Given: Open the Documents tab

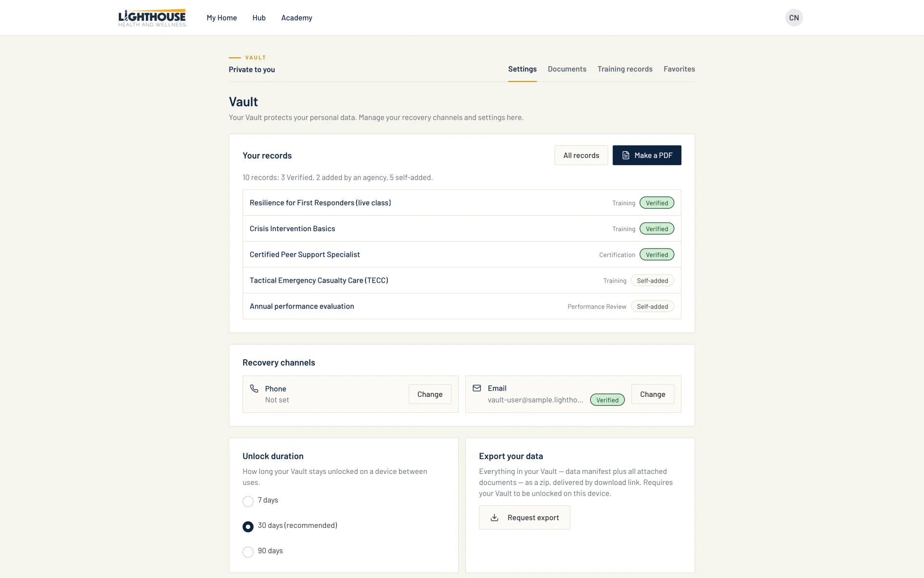Looking at the screenshot, I should coord(567,69).
